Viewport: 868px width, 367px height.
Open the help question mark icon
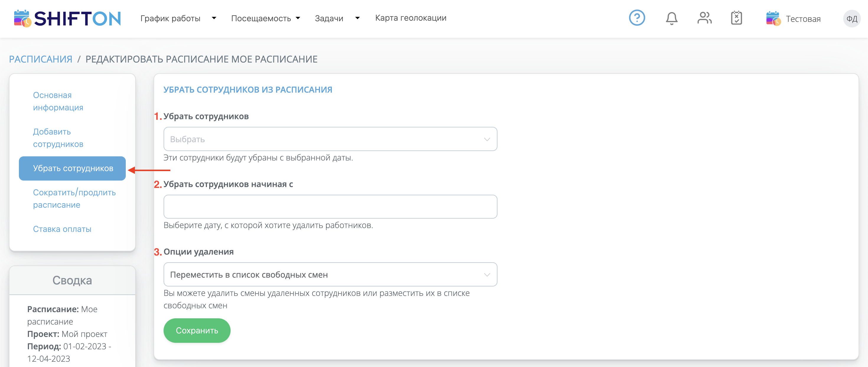click(x=637, y=18)
